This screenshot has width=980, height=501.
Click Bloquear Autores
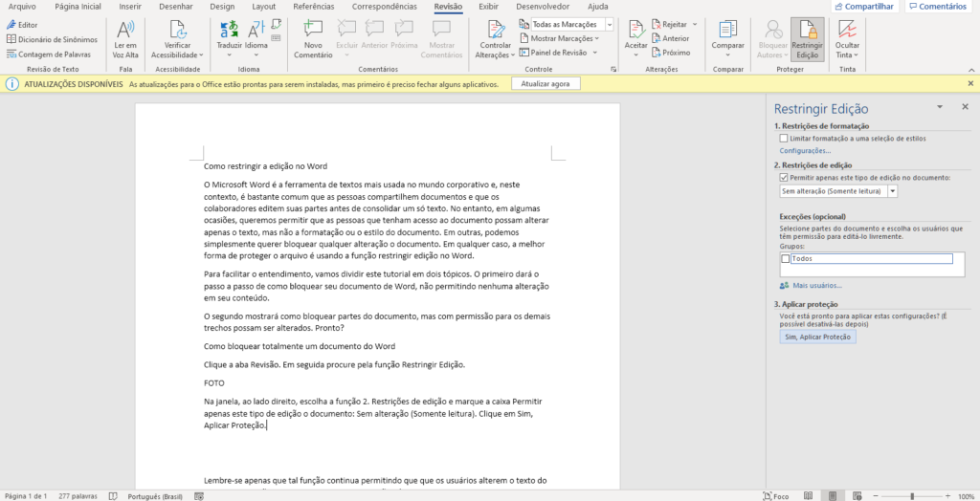pyautogui.click(x=773, y=39)
